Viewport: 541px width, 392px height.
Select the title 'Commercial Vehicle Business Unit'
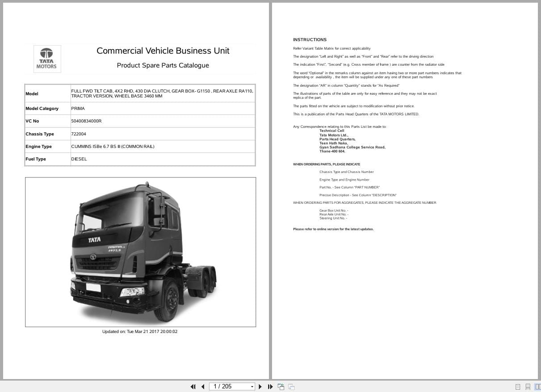[163, 51]
